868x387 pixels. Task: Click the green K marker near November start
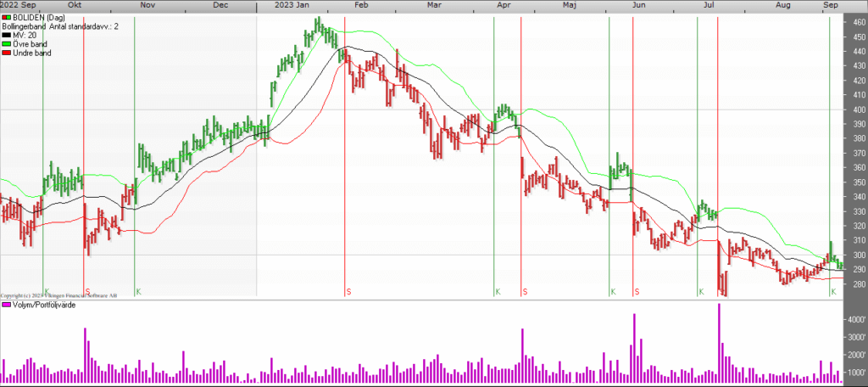[x=138, y=292]
